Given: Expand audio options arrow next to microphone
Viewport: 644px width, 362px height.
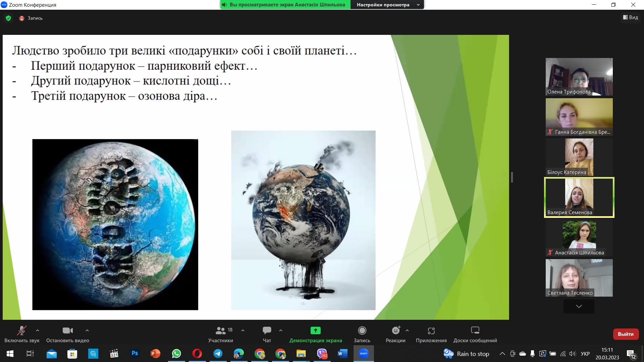Looking at the screenshot, I should coord(38,330).
